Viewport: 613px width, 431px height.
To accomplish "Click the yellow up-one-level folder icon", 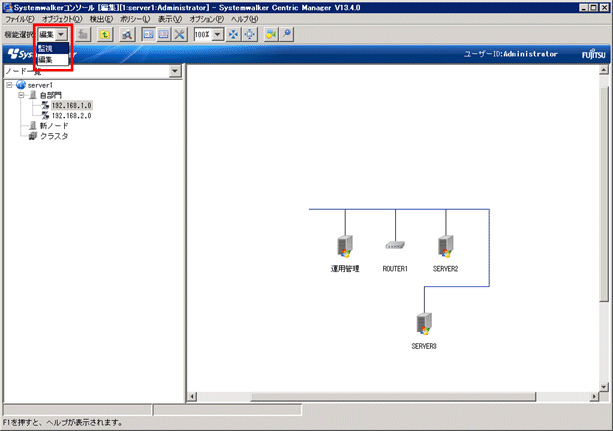I will point(104,34).
